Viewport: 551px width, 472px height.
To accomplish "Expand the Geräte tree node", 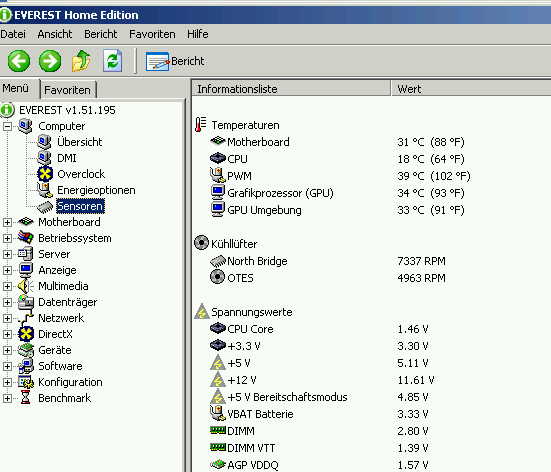I will 7,350.
